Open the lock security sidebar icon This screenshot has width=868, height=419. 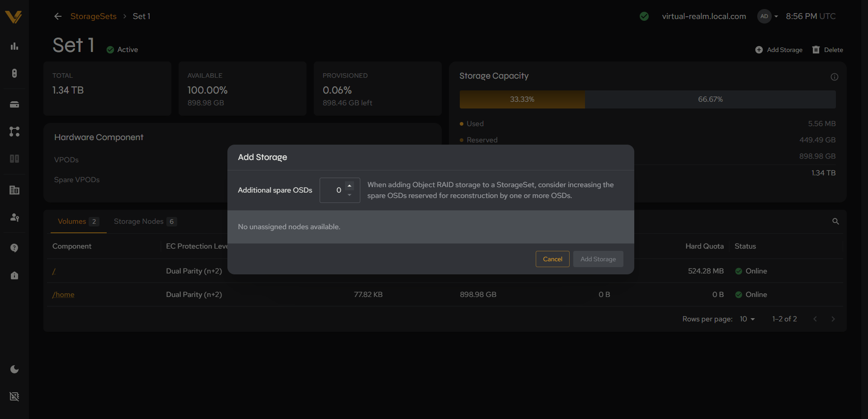click(14, 275)
